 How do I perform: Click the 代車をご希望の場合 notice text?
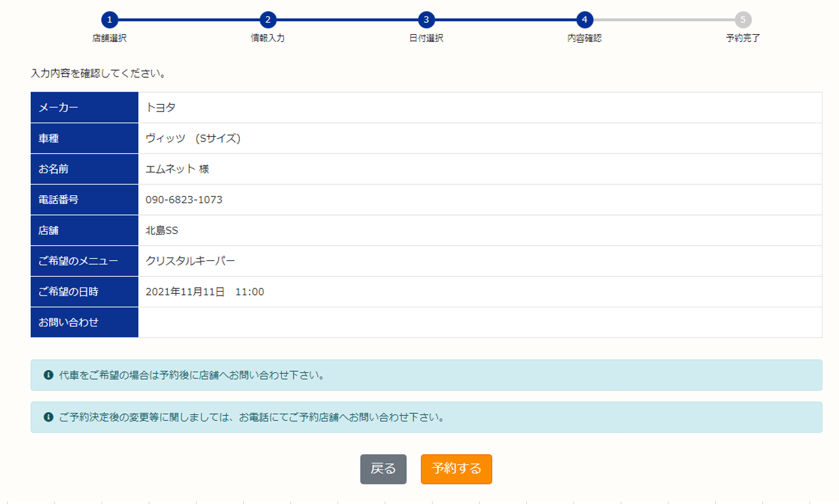point(192,376)
